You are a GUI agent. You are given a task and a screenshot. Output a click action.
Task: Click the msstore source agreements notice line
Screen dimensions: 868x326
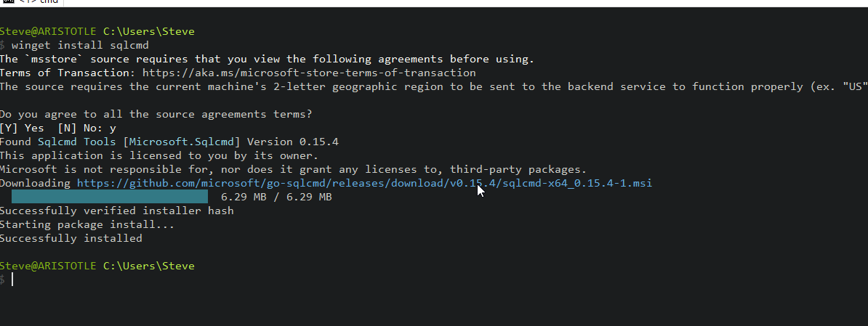click(x=267, y=59)
